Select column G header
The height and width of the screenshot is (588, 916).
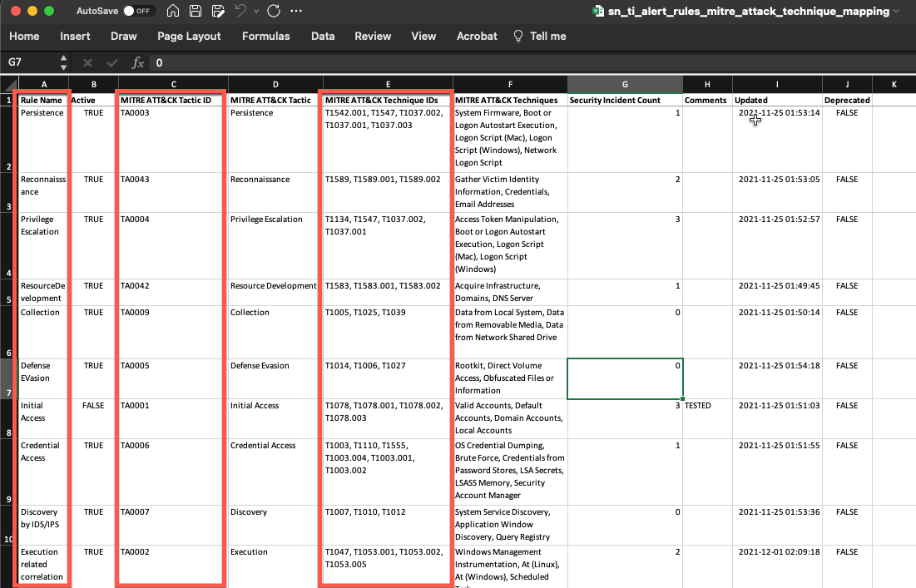pos(625,85)
